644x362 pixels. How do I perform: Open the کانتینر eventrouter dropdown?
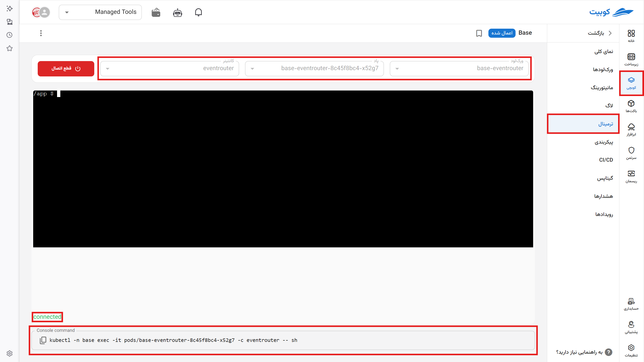click(169, 68)
